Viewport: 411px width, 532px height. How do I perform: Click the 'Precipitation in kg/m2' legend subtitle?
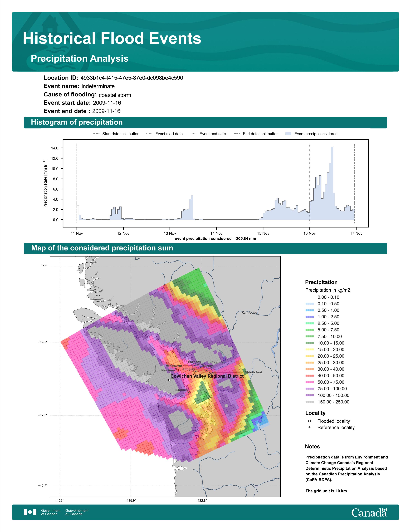[x=328, y=290]
